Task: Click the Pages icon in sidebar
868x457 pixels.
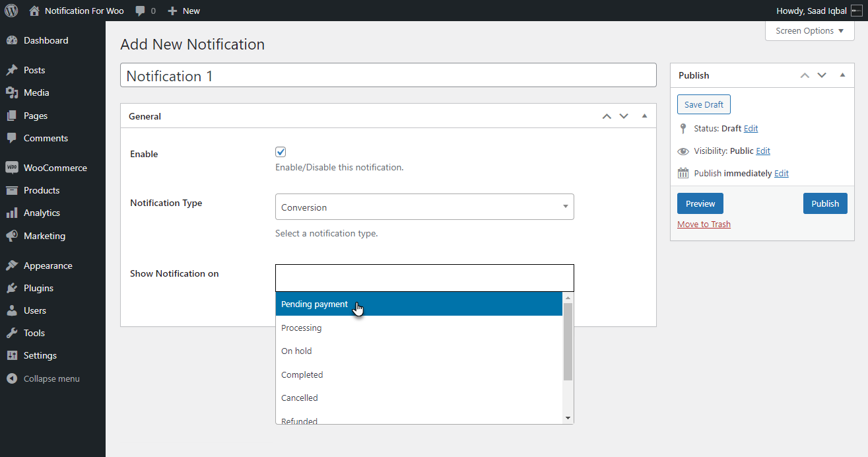Action: click(12, 116)
